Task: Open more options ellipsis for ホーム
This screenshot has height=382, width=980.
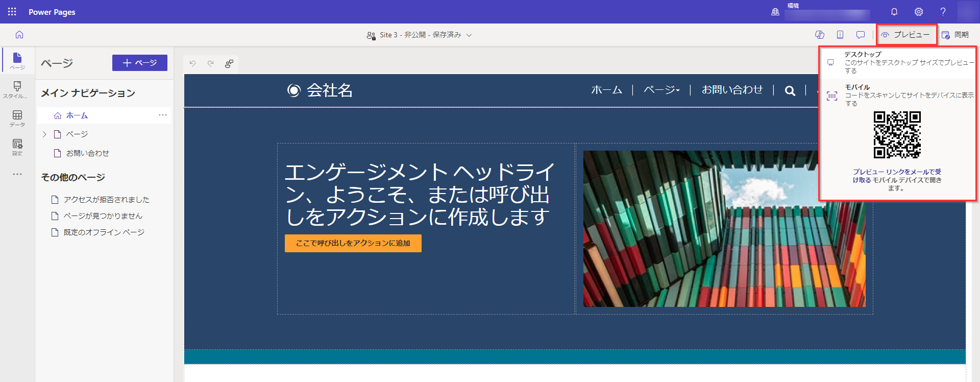Action: (x=163, y=115)
